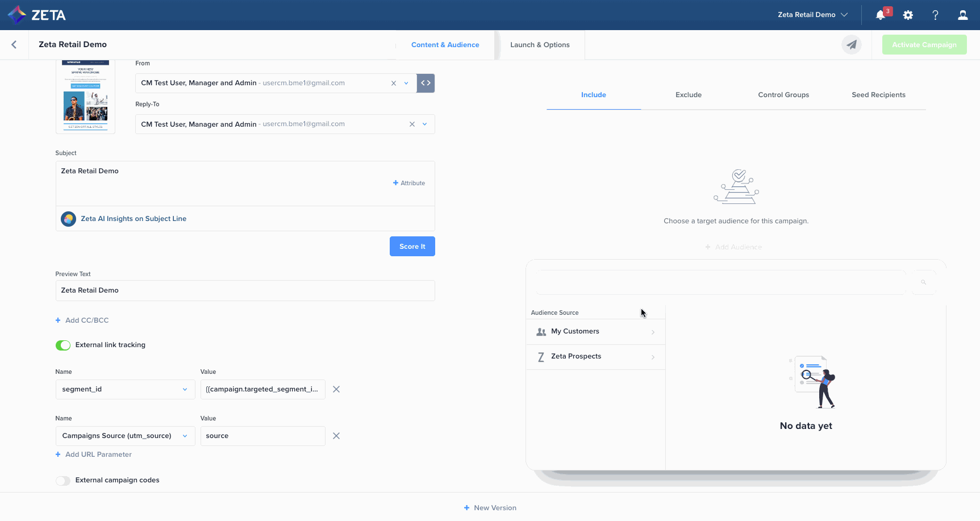Click the Zeta Retail Demo campaign title
This screenshot has width=980, height=521.
(73, 44)
